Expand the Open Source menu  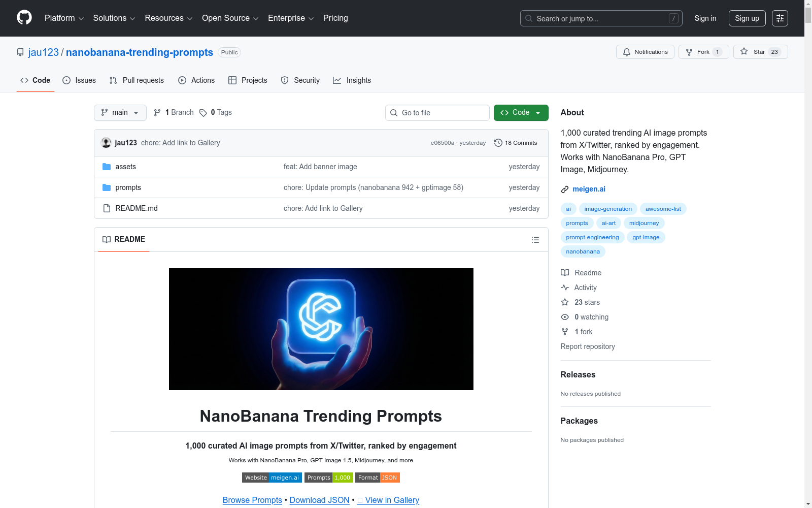click(x=230, y=18)
